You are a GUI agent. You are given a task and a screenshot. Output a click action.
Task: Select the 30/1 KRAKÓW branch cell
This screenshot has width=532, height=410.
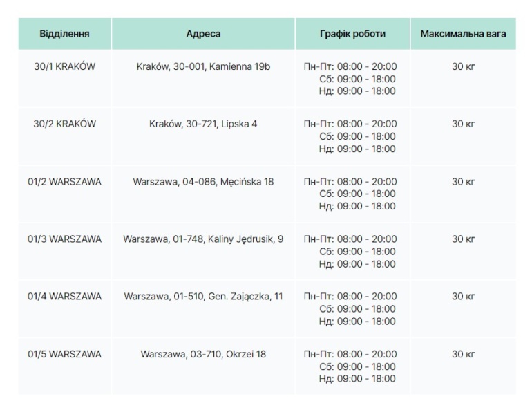point(64,66)
